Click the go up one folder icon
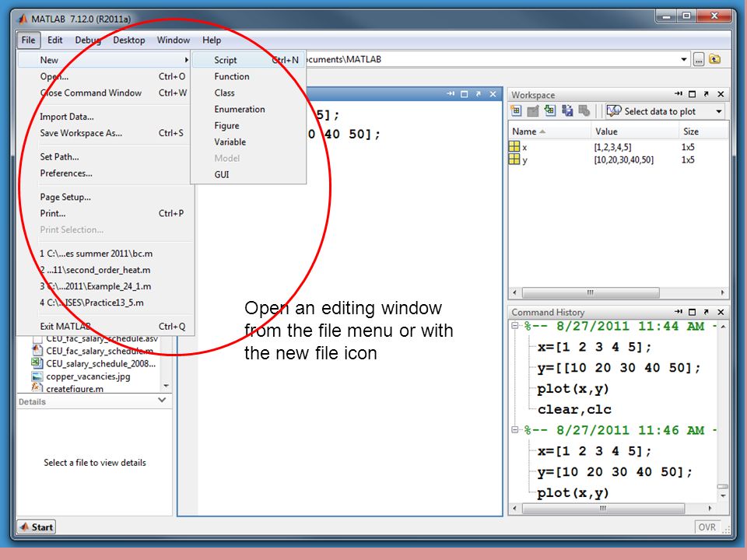 [x=714, y=60]
